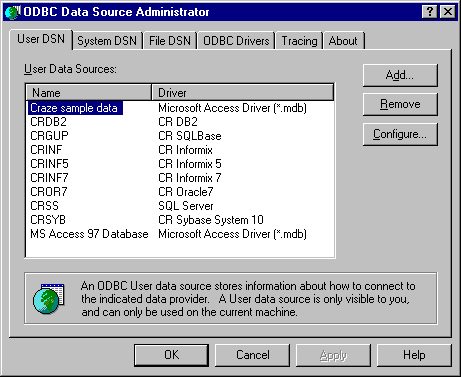Click the question mark help button in title bar
Screen dimensions: 461x377
coord(430,12)
